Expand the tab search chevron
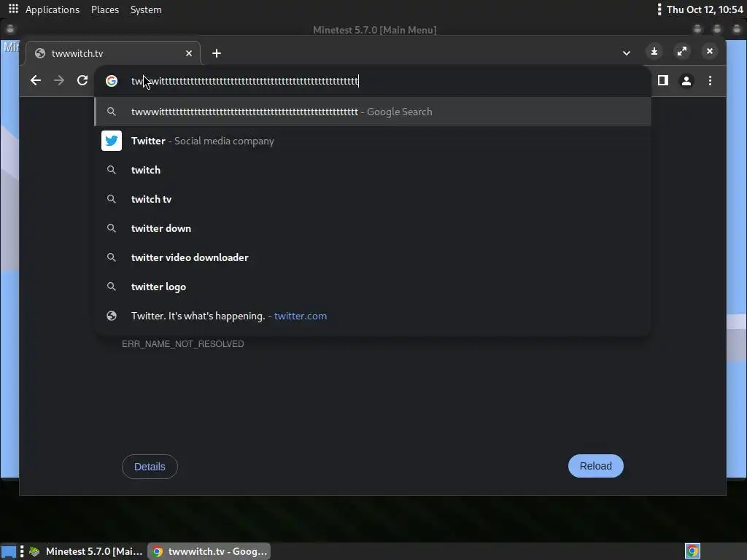747x560 pixels. click(x=627, y=52)
